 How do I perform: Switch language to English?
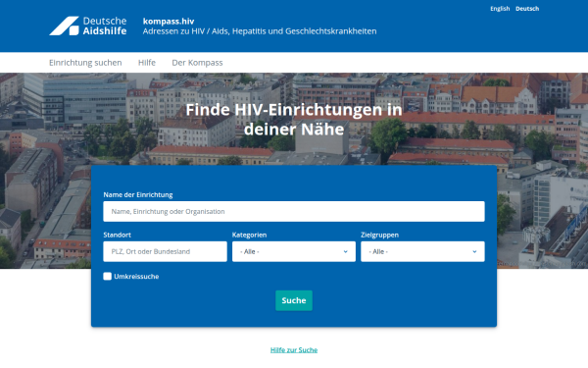(500, 9)
